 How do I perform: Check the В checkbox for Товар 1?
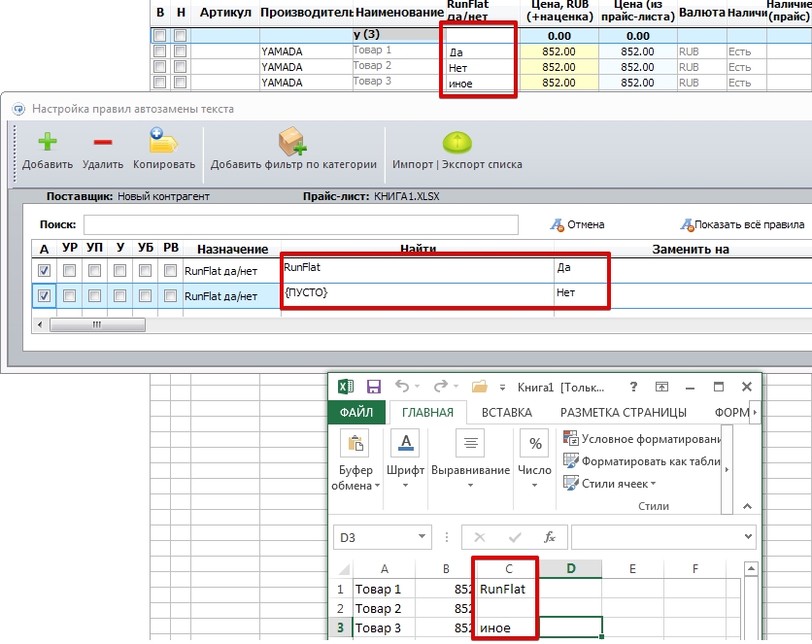point(160,51)
